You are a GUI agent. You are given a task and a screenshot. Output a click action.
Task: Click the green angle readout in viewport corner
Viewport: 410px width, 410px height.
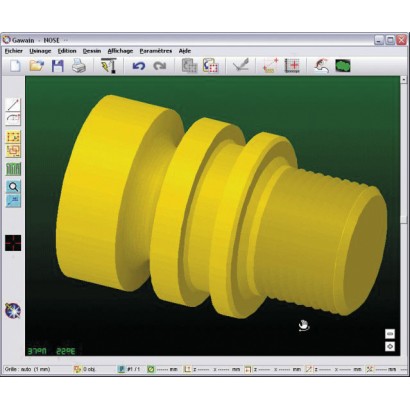coord(51,351)
